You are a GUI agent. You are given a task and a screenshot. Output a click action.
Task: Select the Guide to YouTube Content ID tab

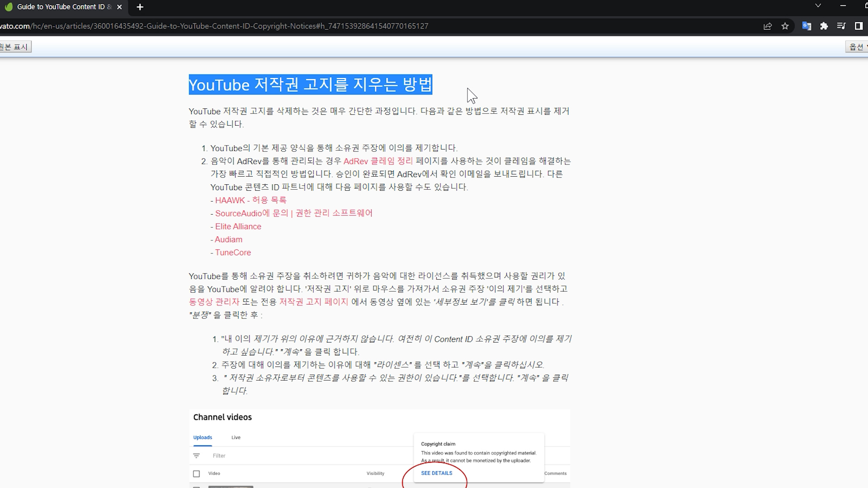click(61, 7)
